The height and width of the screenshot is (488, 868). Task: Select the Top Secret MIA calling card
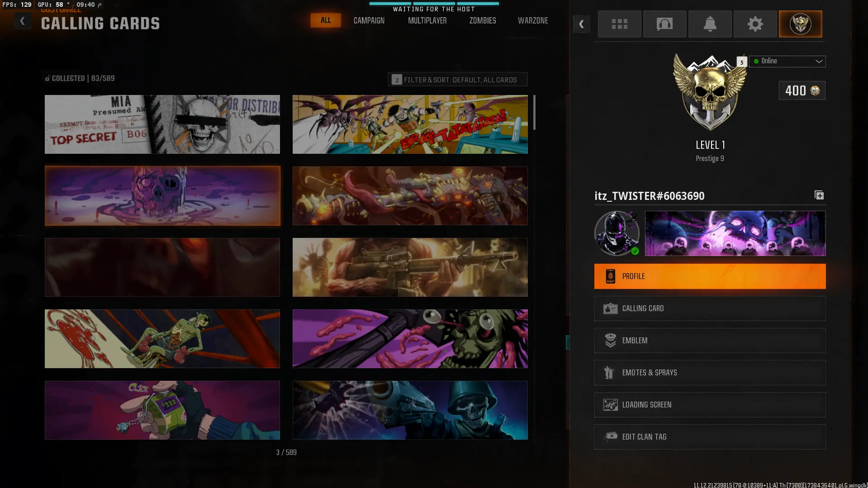(x=162, y=124)
